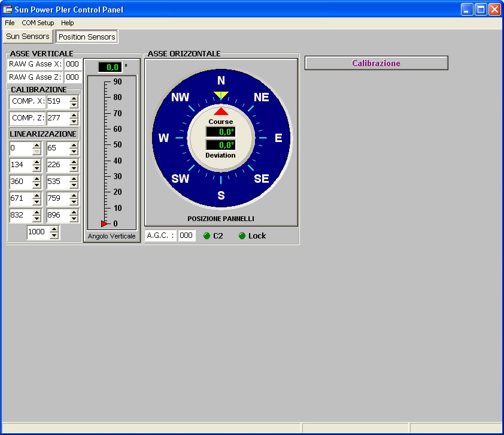Click the COMP. X field showing 519
504x435 pixels.
tap(58, 101)
